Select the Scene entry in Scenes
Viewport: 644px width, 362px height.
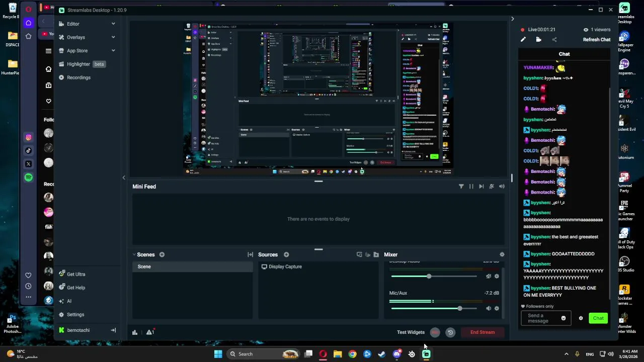193,266
